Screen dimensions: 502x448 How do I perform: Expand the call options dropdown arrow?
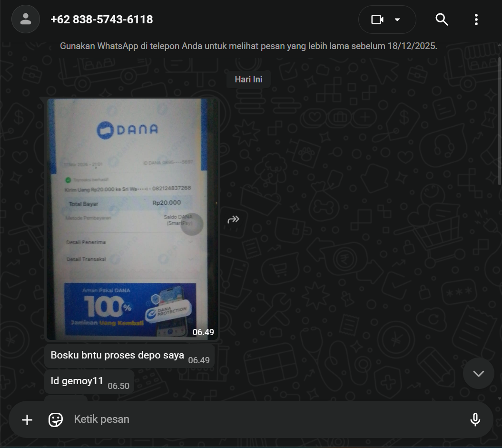click(x=397, y=20)
